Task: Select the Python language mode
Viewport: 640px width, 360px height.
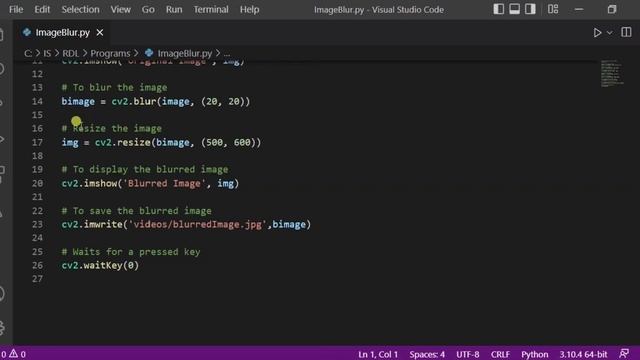Action: (534, 354)
